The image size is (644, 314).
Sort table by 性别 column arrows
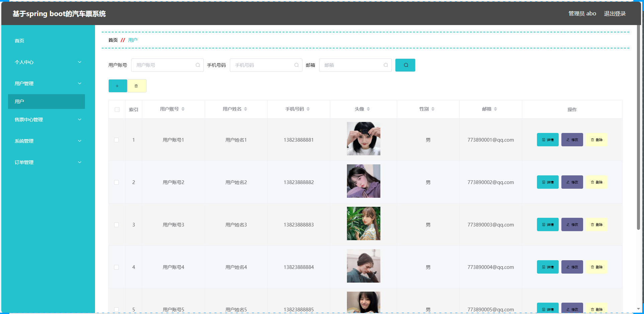(433, 109)
